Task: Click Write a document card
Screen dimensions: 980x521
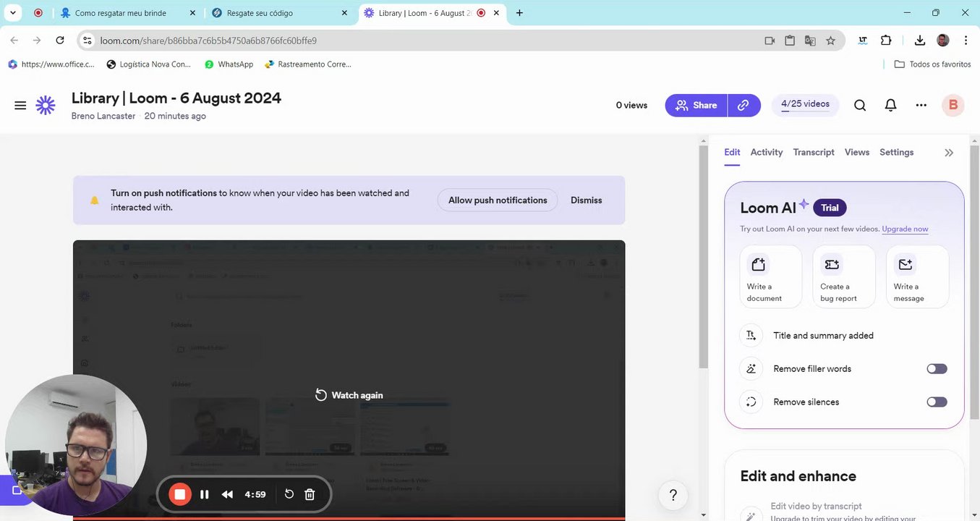Action: [770, 277]
